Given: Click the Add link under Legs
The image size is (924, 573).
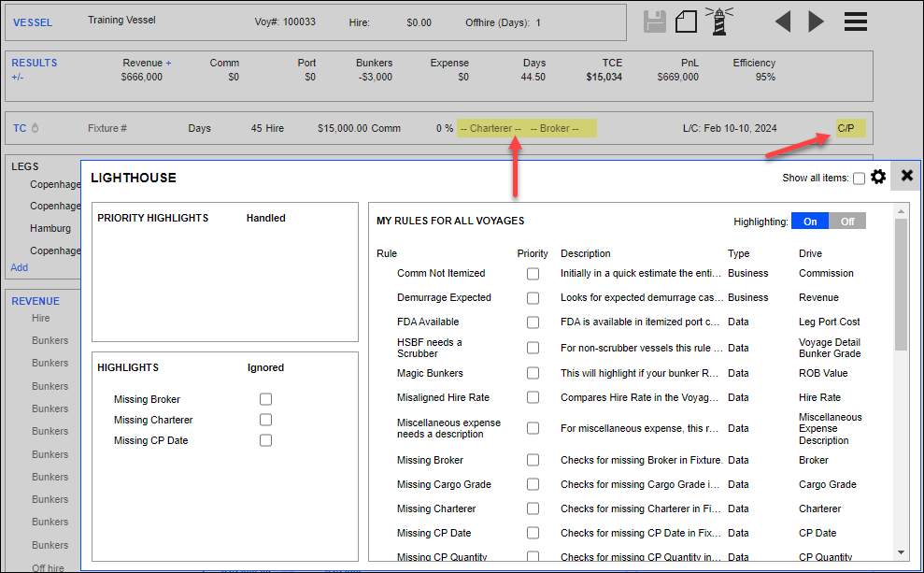Looking at the screenshot, I should click(x=19, y=267).
